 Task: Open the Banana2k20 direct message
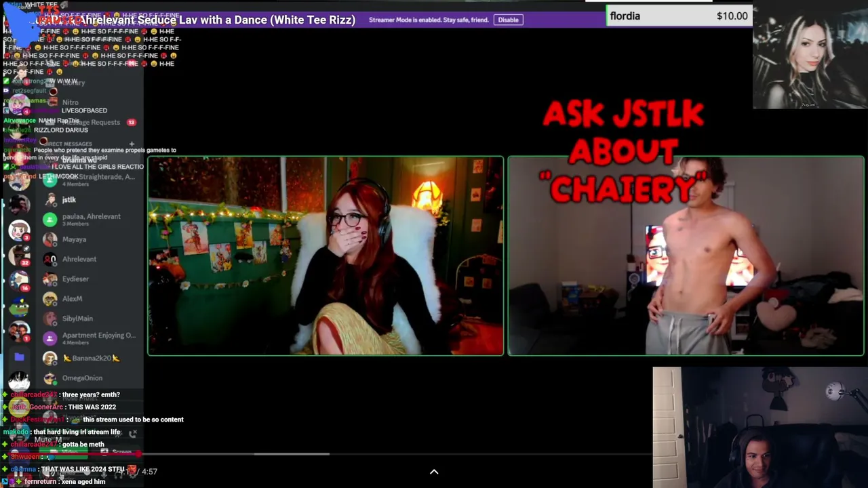tap(90, 358)
